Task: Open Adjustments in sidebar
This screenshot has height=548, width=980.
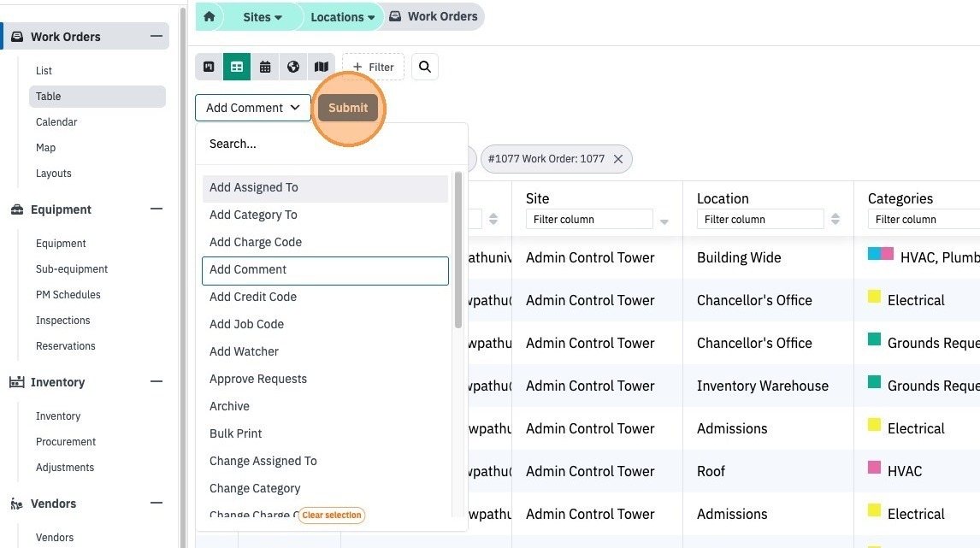Action: [x=65, y=468]
